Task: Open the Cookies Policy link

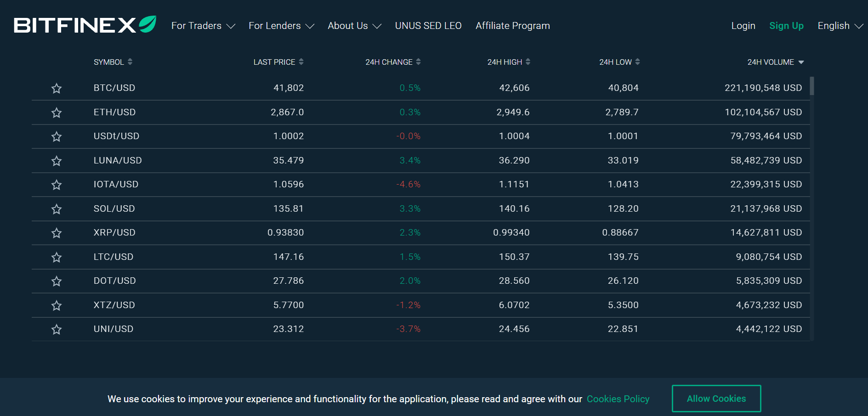Action: 618,399
